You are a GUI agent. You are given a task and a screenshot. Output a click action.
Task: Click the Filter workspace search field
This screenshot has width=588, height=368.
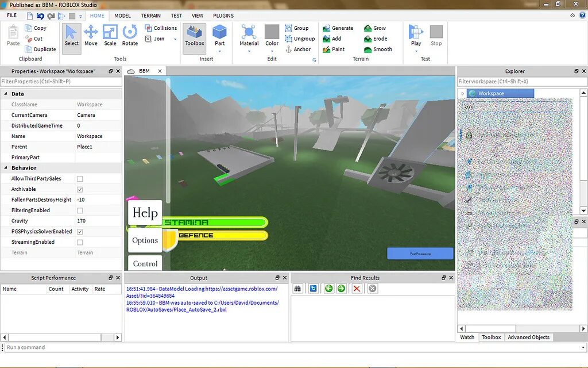pos(522,82)
